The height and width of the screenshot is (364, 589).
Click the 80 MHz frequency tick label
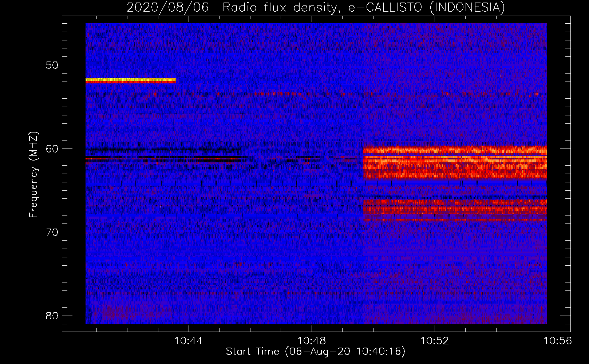coord(52,316)
